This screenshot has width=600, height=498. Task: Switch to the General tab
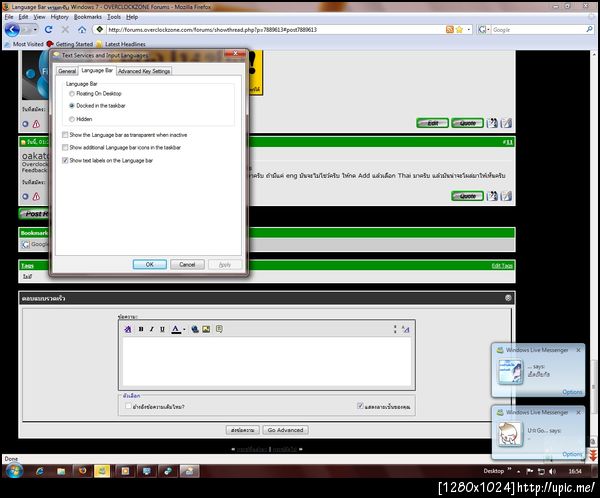67,71
